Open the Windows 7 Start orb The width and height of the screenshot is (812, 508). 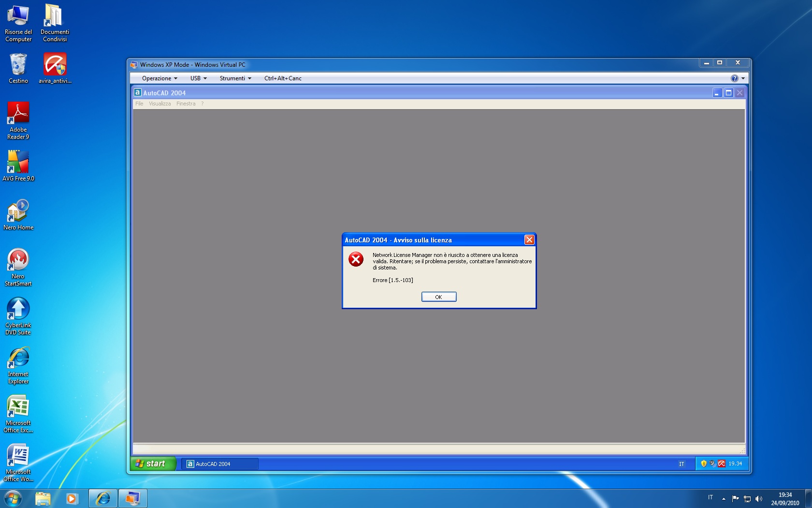pos(13,498)
